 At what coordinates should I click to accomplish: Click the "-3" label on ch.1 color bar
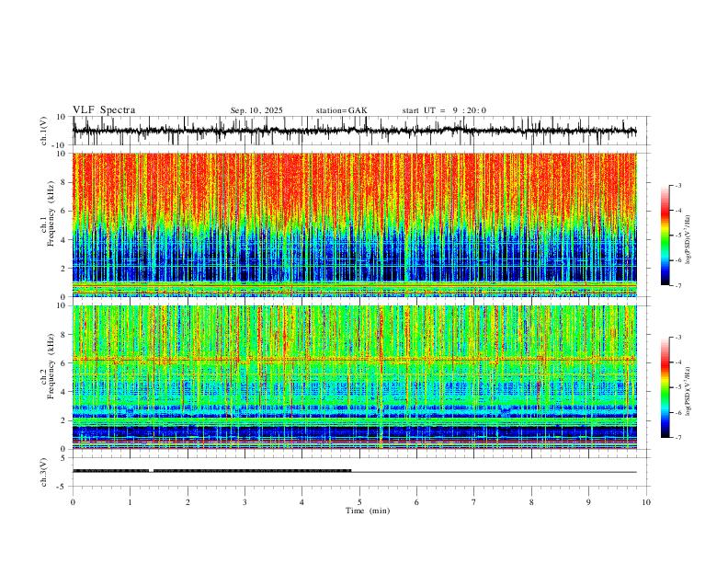pos(678,185)
